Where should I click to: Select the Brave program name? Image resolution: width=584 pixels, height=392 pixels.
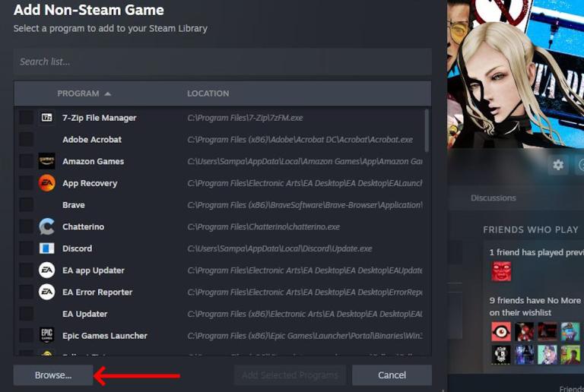pos(73,205)
